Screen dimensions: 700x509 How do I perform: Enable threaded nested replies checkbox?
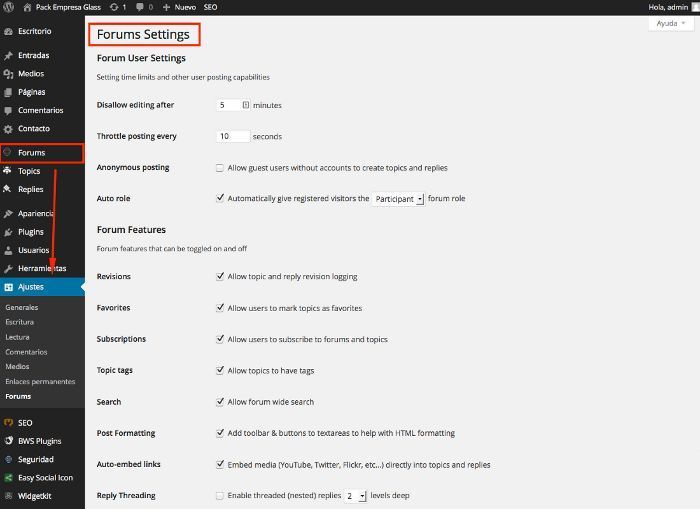tap(220, 496)
